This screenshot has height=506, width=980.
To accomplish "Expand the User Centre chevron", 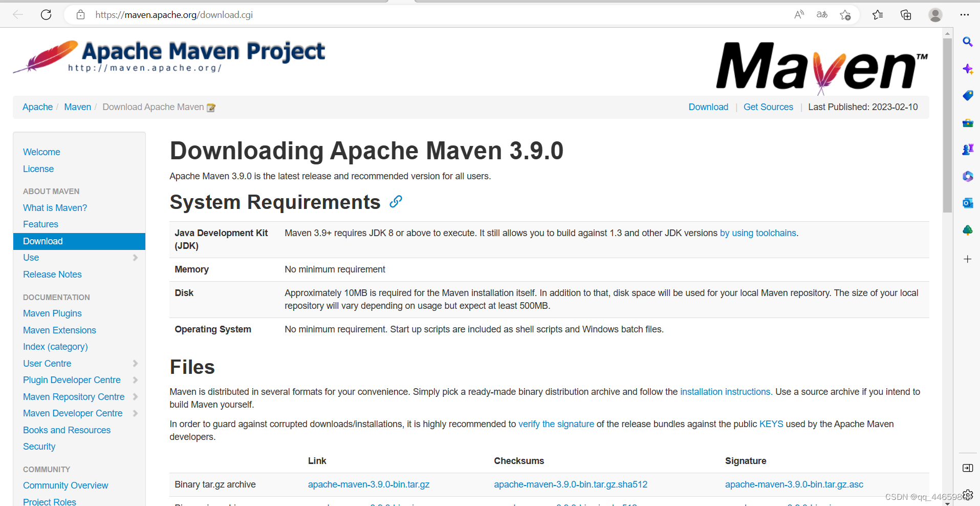I will [x=135, y=364].
